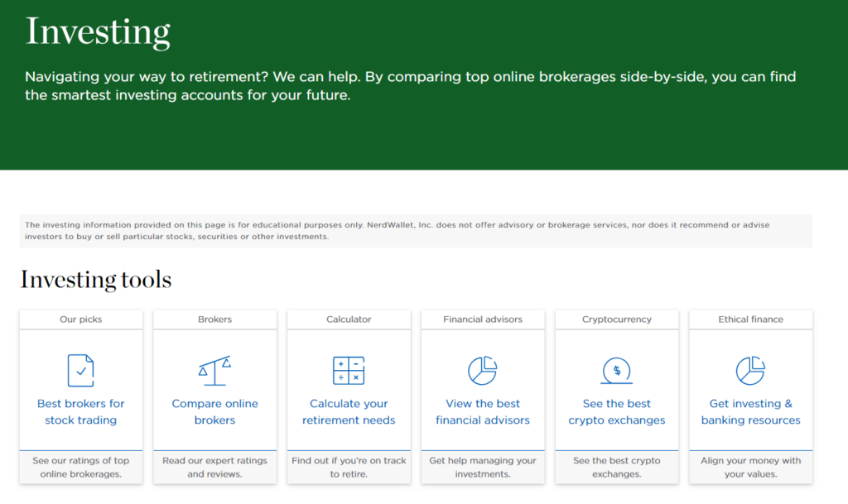Screen dimensions: 848x504
Task: Click the document checkmark icon under Our picks
Action: (x=80, y=370)
